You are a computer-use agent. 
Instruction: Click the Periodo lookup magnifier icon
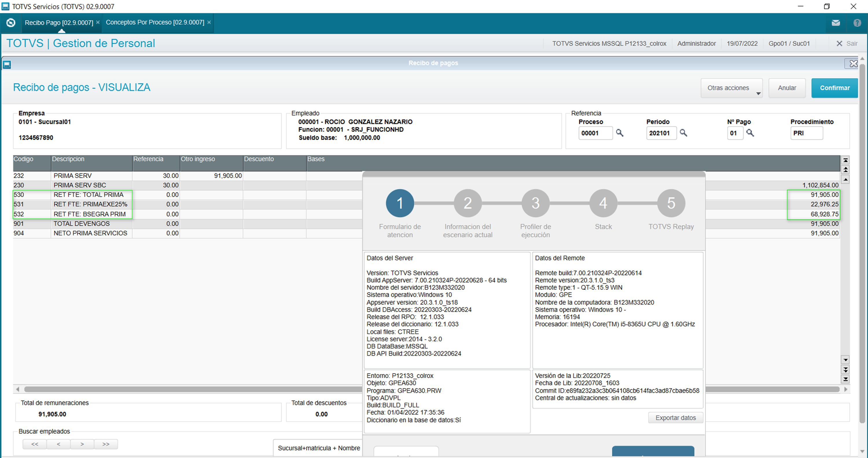click(683, 133)
